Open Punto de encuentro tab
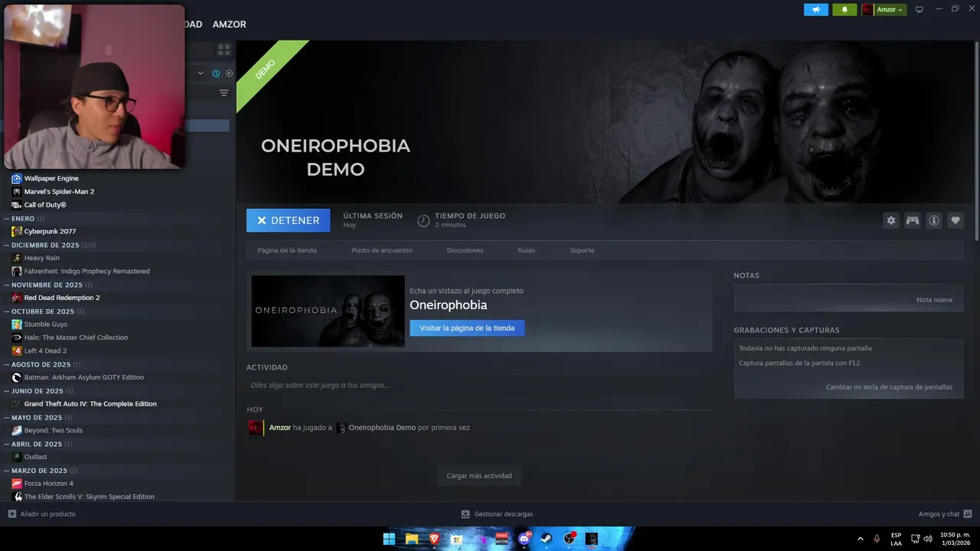This screenshot has height=551, width=980. (x=382, y=250)
